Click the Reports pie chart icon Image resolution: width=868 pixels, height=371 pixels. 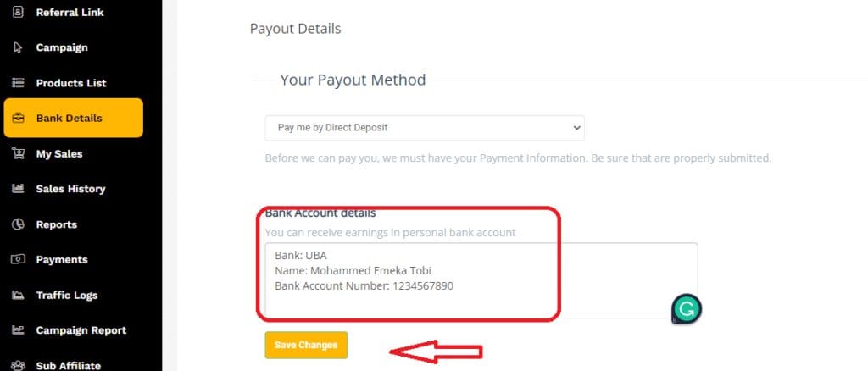click(19, 224)
